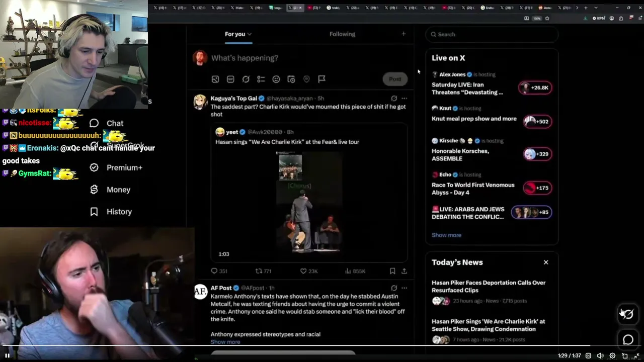Seek the video player progress bar
Viewport: 644px width, 362px height.
coord(322,345)
